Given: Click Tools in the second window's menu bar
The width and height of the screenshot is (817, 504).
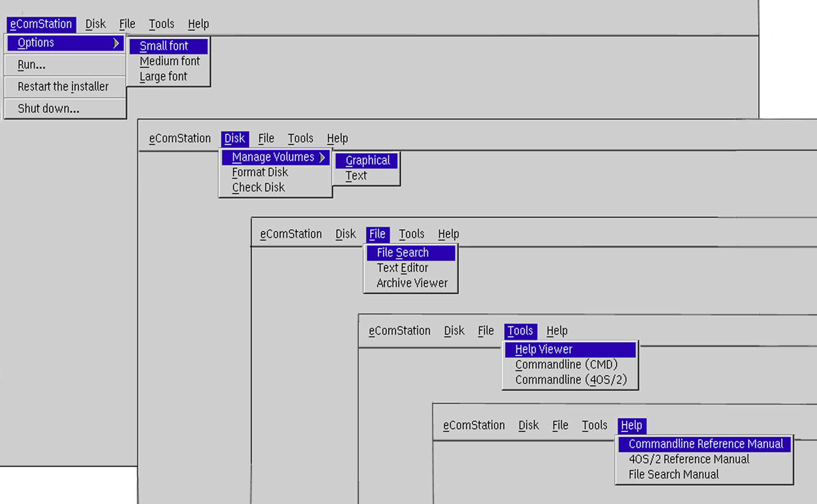Looking at the screenshot, I should click(x=300, y=139).
